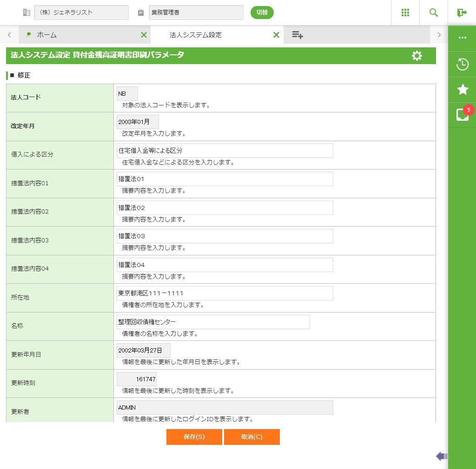Focus the 名称 input field
476x469 pixels.
pyautogui.click(x=213, y=322)
